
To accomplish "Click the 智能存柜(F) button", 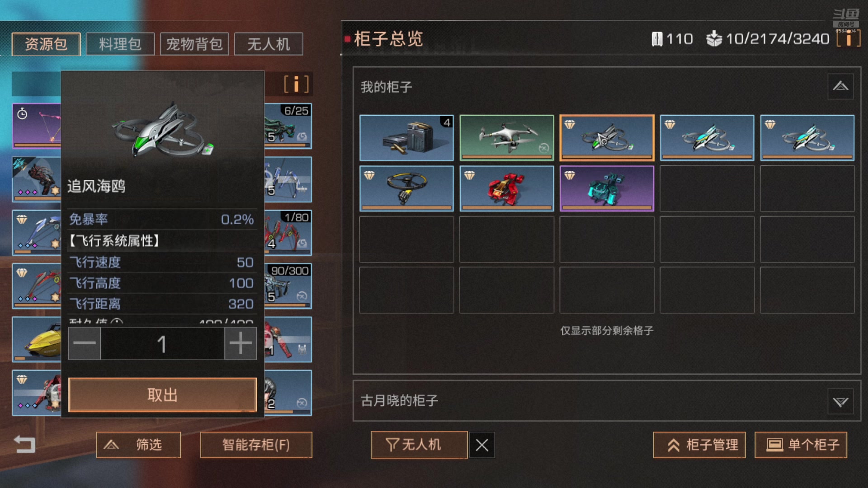I will tap(256, 445).
